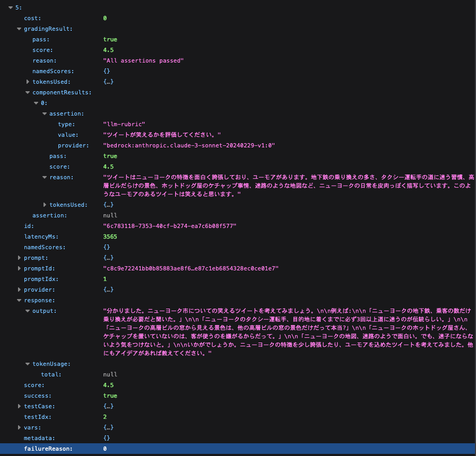Select the top-level score key

pyautogui.click(x=34, y=385)
